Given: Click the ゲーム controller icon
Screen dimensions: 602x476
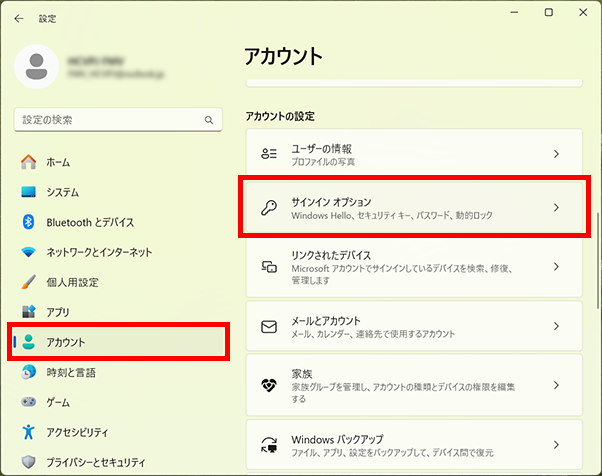Looking at the screenshot, I should click(x=29, y=402).
